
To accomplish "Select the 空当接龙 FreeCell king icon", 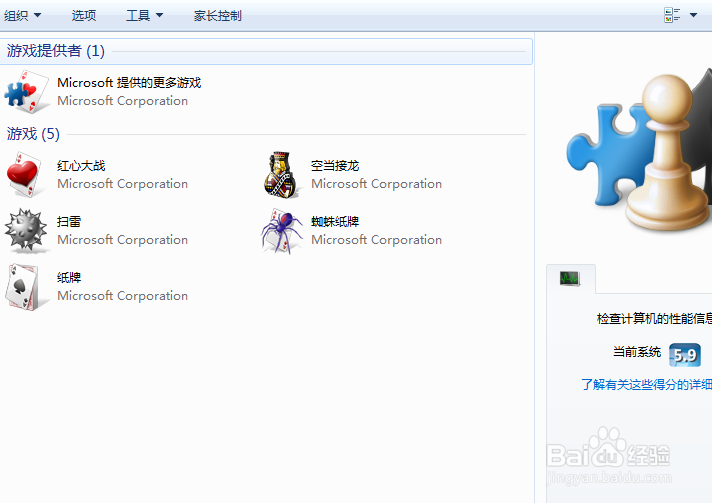I will click(x=281, y=175).
